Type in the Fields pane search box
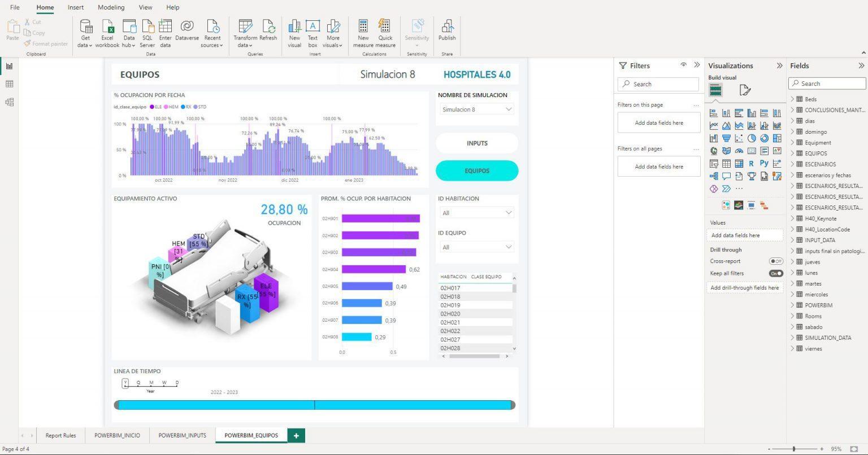The height and width of the screenshot is (455, 868). coord(827,83)
